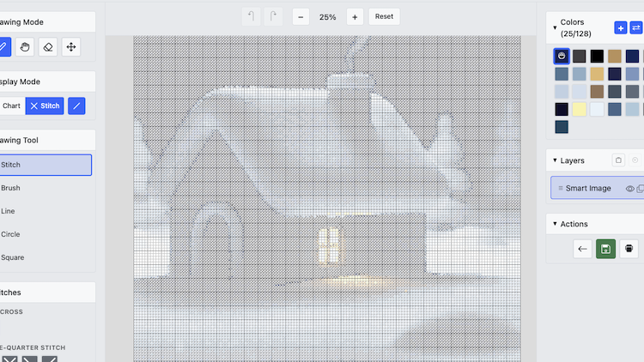Click the 25% zoom level readout
Viewport: 644px width, 362px height.
(x=328, y=17)
